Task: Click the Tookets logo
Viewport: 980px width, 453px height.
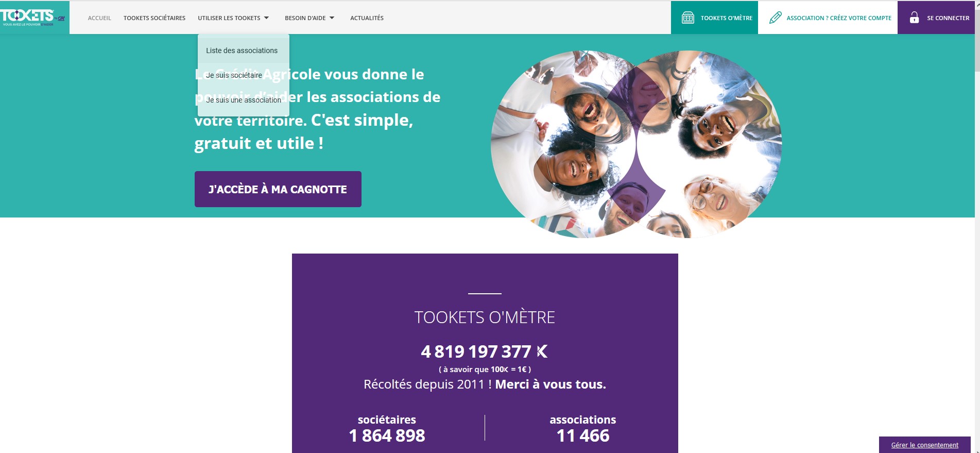Action: 33,17
